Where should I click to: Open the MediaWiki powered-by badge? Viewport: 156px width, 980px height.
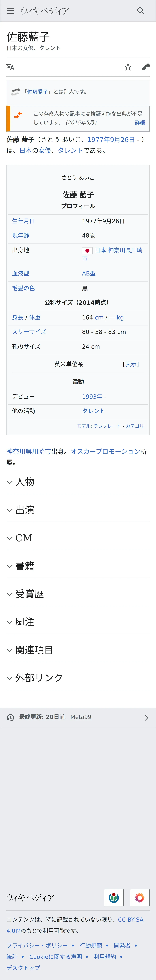click(140, 898)
